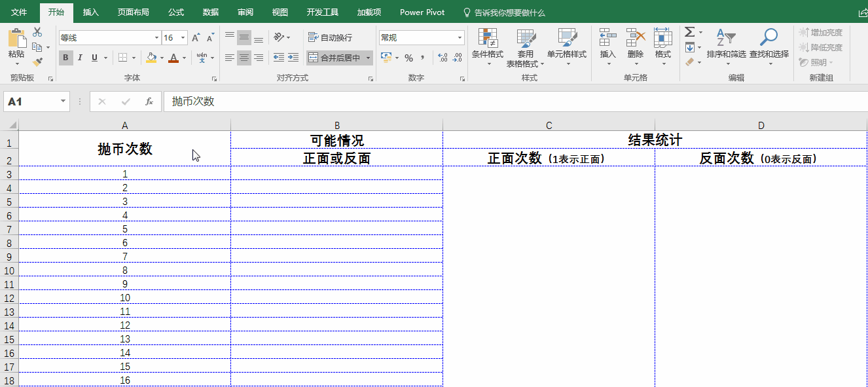Image resolution: width=868 pixels, height=387 pixels.
Task: Set horizontal center alignment
Action: [244, 58]
